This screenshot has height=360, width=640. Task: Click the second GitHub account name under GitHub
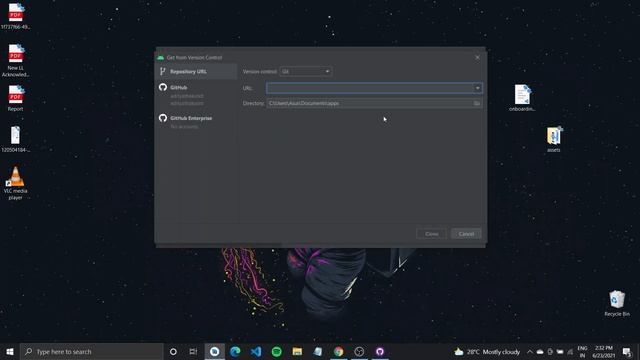pyautogui.click(x=187, y=103)
